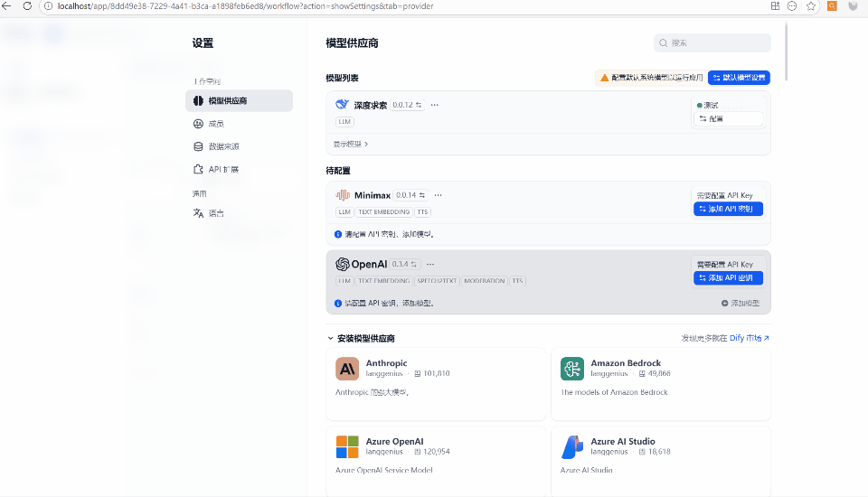Click the browser back arrow

(x=6, y=6)
